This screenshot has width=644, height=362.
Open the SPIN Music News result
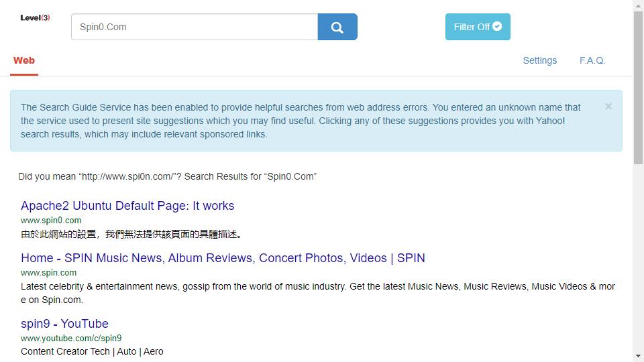tap(223, 258)
